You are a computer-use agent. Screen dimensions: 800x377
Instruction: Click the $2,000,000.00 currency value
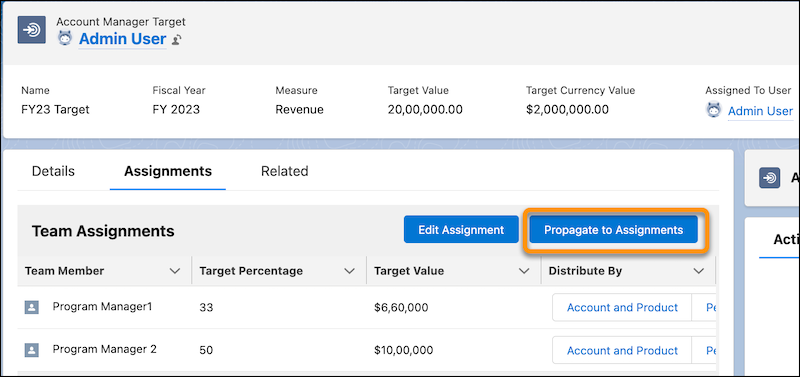[567, 110]
